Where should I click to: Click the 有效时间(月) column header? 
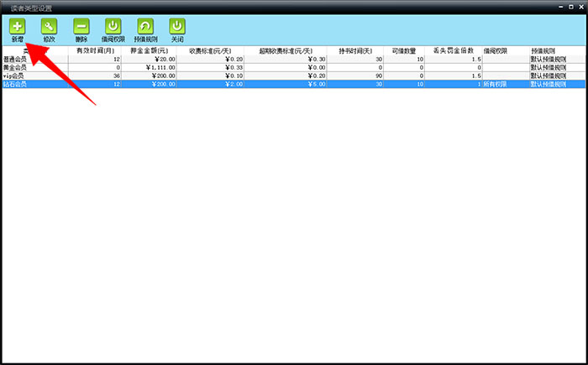coord(95,50)
